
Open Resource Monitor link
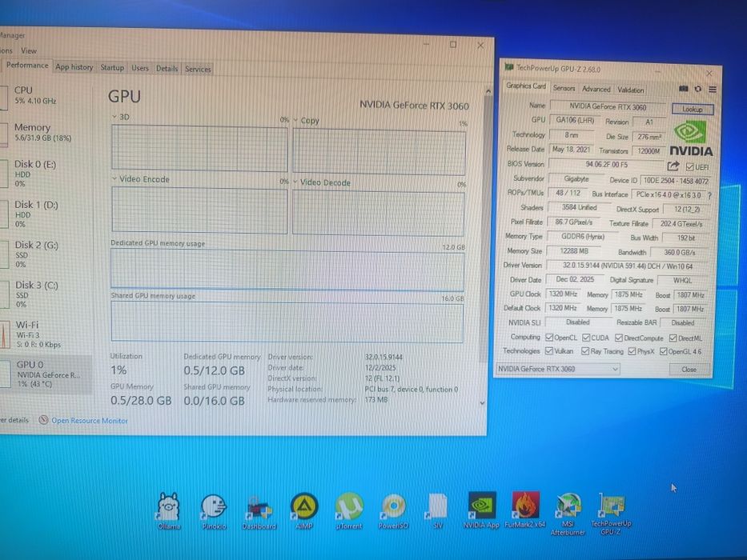(90, 421)
